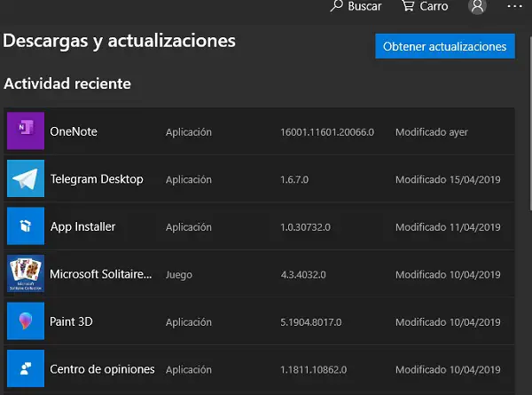Screen dimensions: 532x395
Task: Open the Microsoft Solitaire cards thumbnail
Action: [x=26, y=273]
